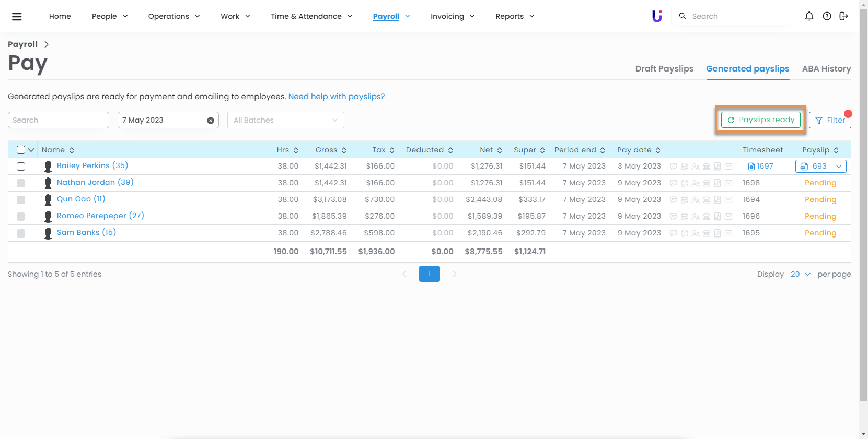Tick the checkbox for Sam Banks

(x=21, y=233)
